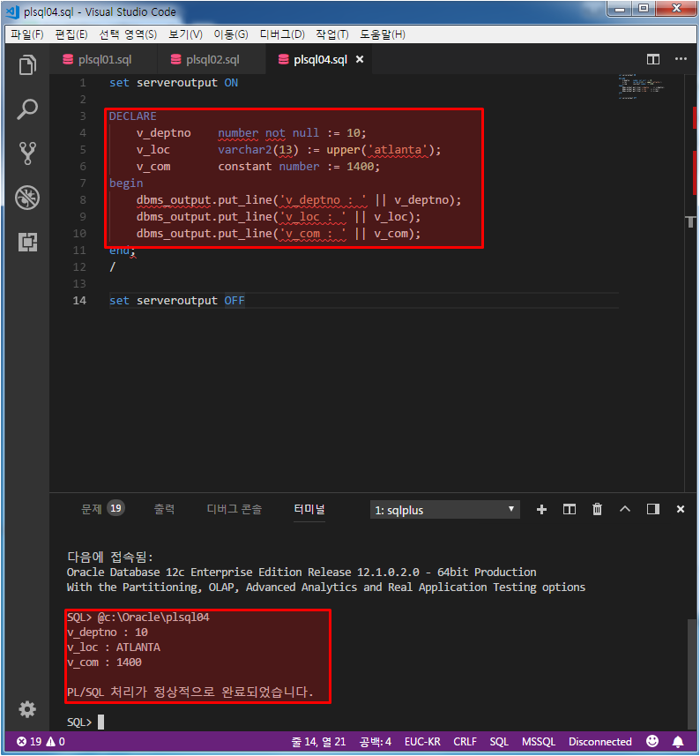Open the 디버그(D) menu
The image size is (700, 756).
tap(282, 34)
